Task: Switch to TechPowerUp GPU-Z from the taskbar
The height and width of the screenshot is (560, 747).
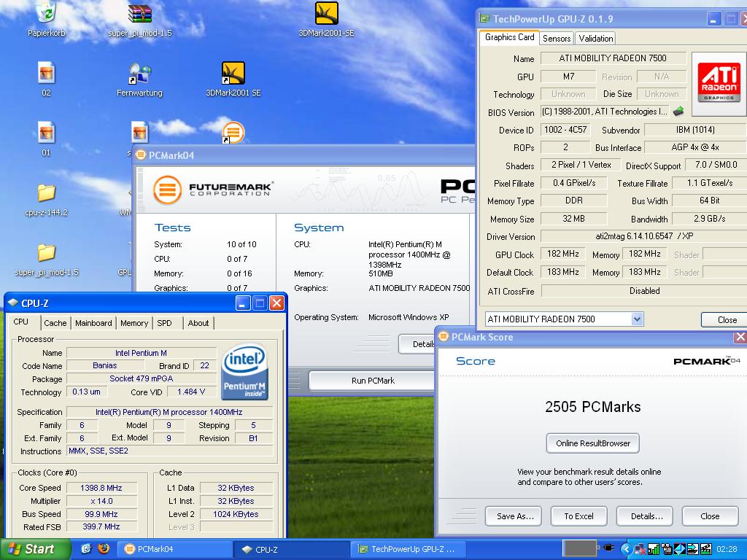Action: pos(408,549)
